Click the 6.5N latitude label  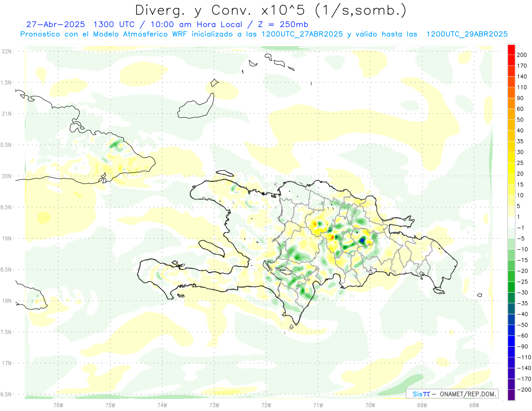click(6, 394)
